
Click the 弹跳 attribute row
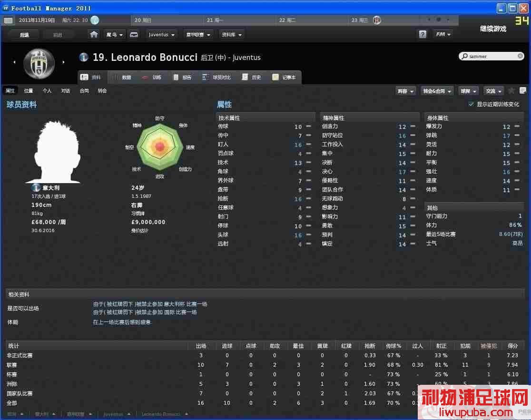click(474, 136)
